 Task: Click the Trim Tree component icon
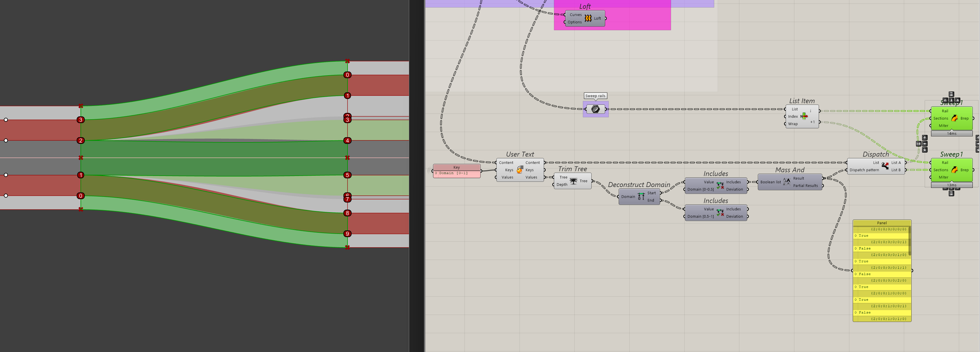pyautogui.click(x=573, y=181)
